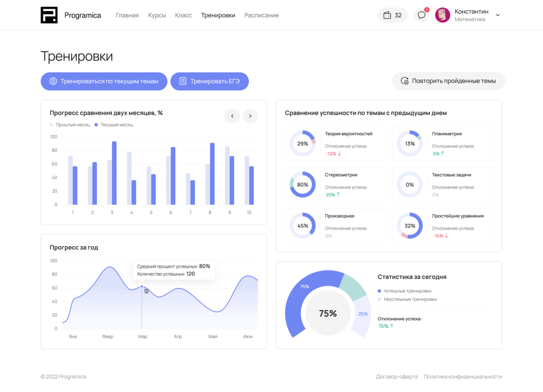Click the Простейшие уравнения 32% donut

click(x=410, y=226)
